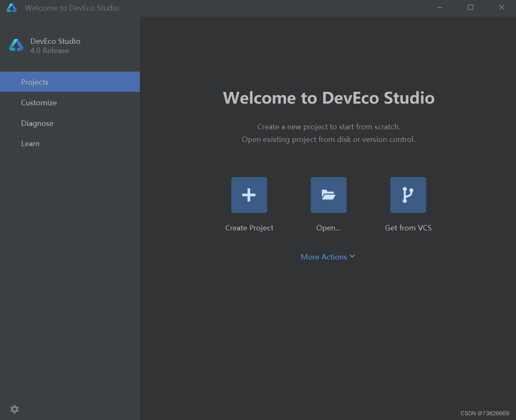Click the Create Project plus icon
Screen dimensions: 516x420
249,195
